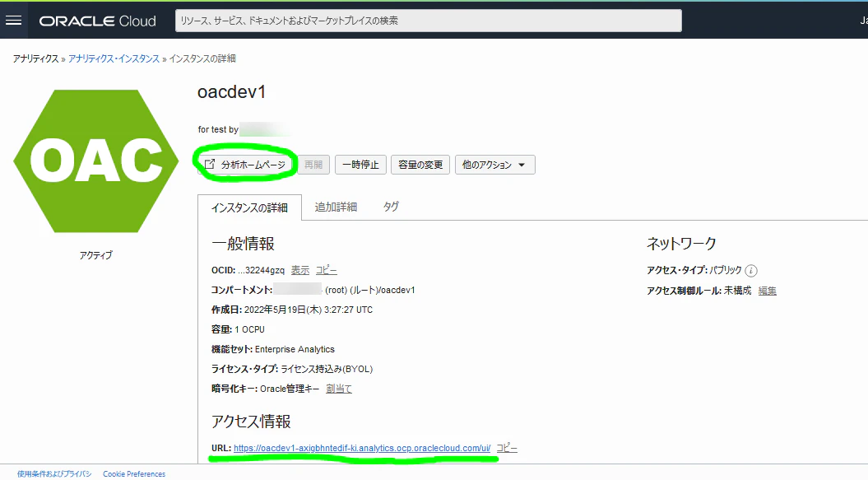This screenshot has width=868, height=480.
Task: Copy the OCID with コピー link
Action: [x=326, y=270]
